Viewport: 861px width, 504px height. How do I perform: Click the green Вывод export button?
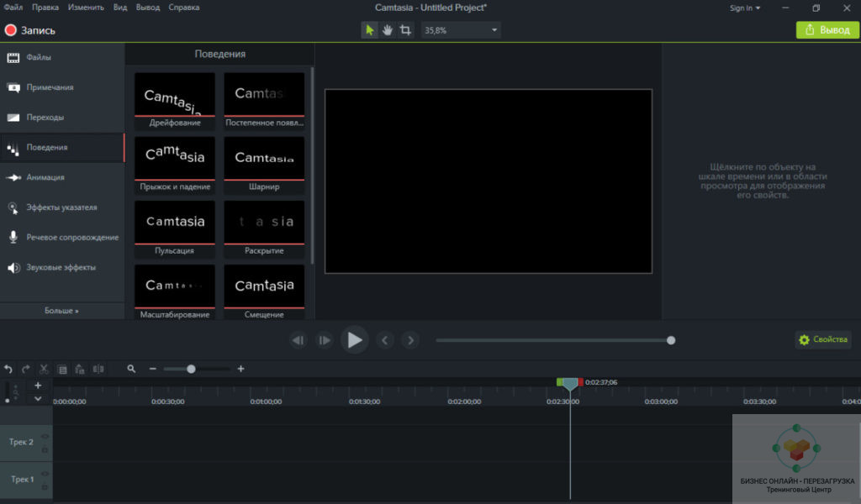coord(827,30)
